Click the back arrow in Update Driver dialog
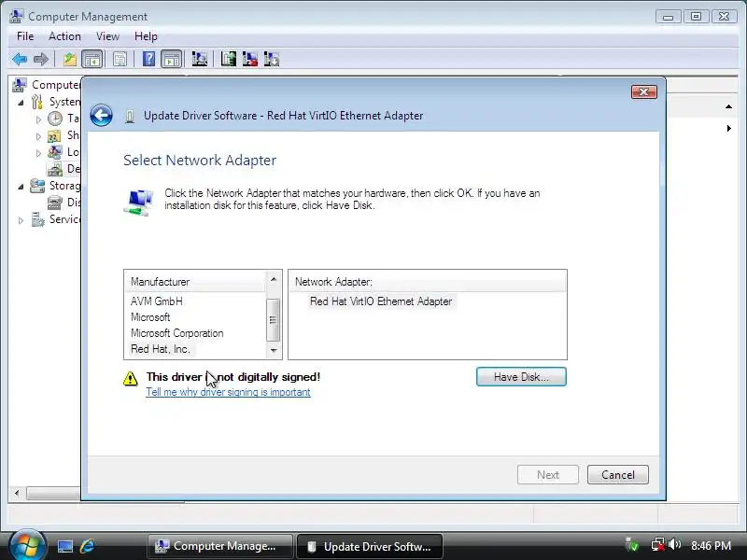747x560 pixels. (101, 115)
